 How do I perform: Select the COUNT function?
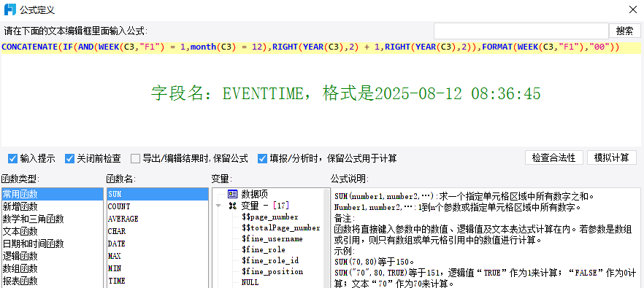[157, 206]
